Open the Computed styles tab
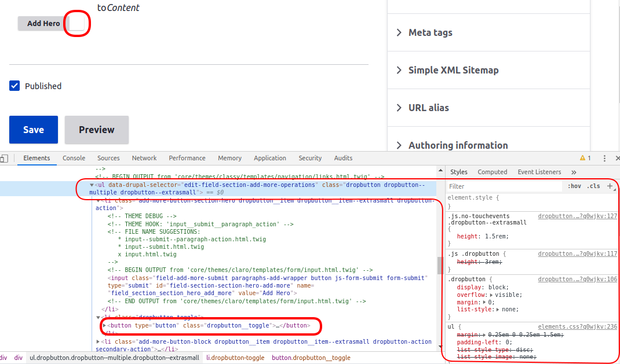The height and width of the screenshot is (364, 620). (492, 171)
